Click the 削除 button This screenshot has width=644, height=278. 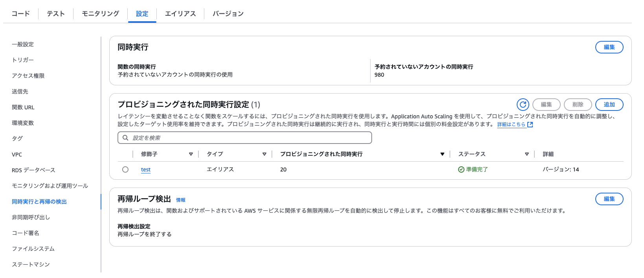click(578, 105)
